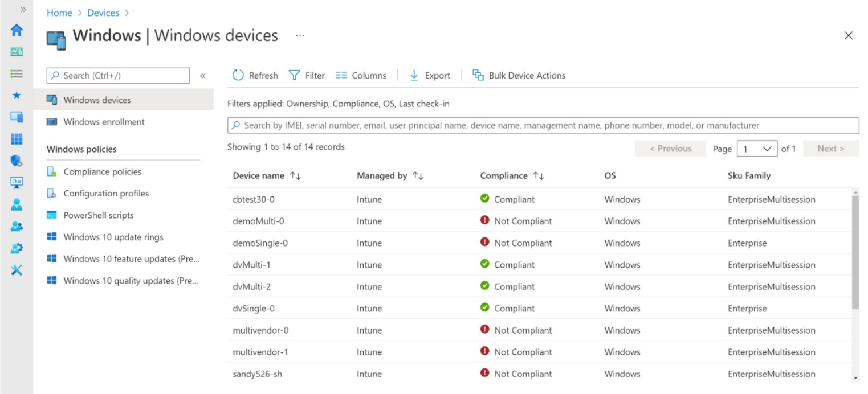This screenshot has height=394, width=868.
Task: Click Export to download device list
Action: (430, 75)
